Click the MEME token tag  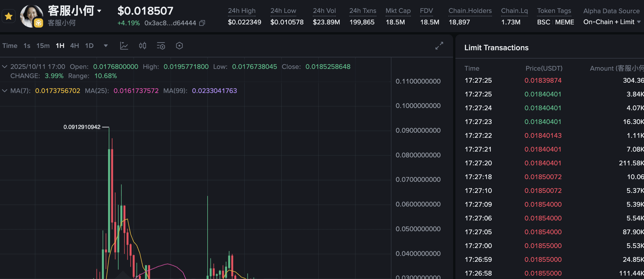coord(564,22)
